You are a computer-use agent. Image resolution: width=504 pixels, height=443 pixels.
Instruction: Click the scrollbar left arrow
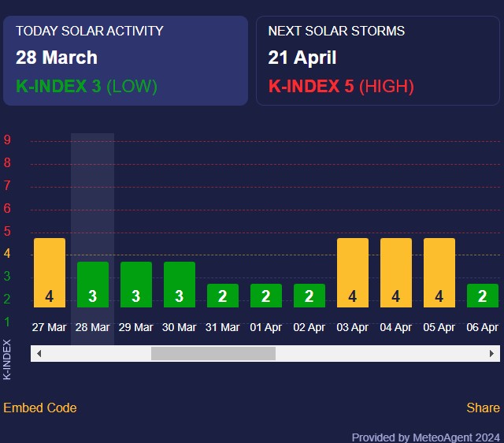tap(39, 354)
